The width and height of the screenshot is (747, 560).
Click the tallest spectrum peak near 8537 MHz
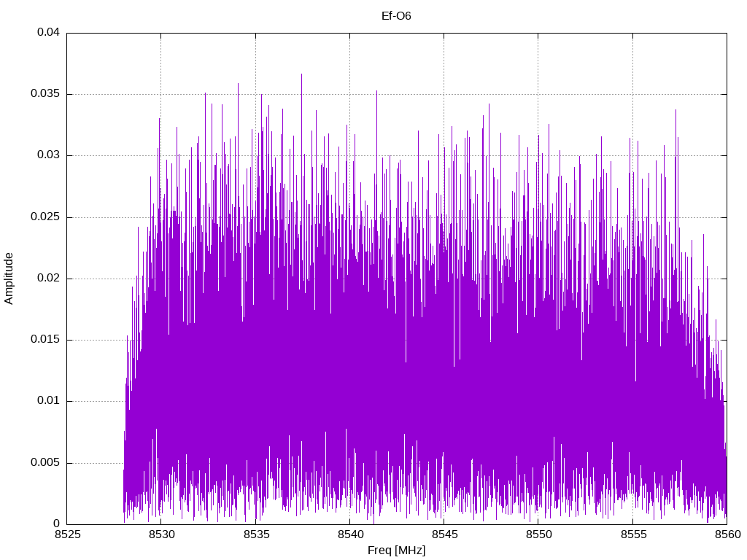[301, 75]
